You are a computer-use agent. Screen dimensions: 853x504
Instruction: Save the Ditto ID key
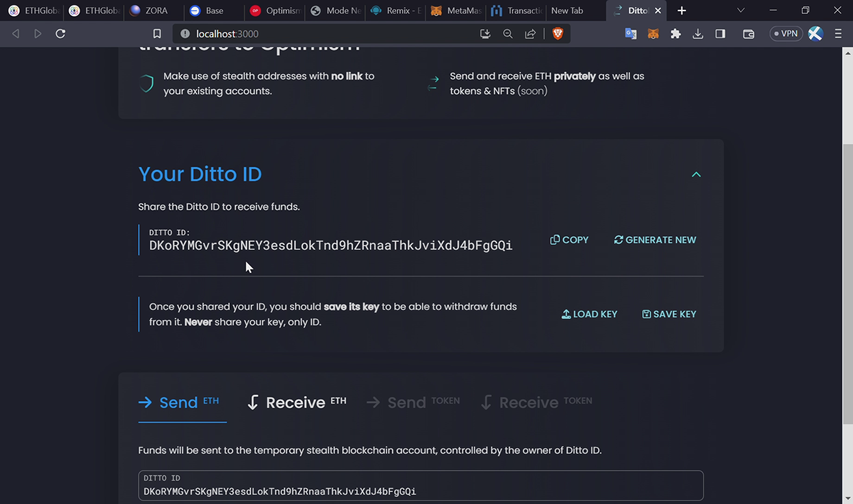669,314
